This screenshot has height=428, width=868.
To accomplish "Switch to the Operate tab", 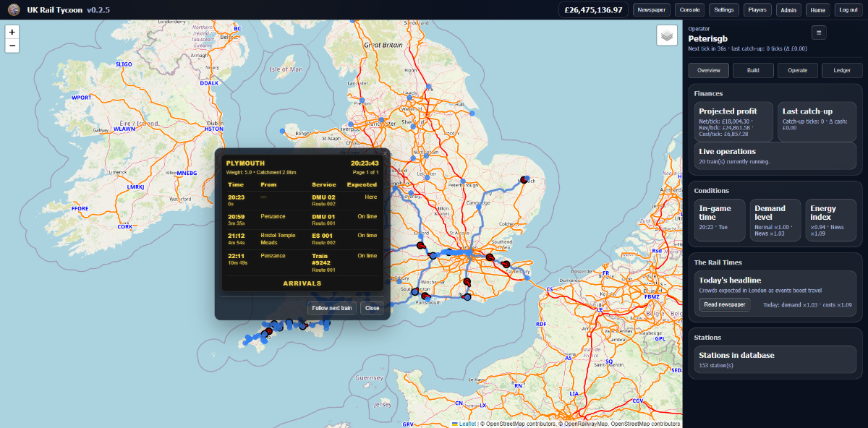I will click(798, 71).
